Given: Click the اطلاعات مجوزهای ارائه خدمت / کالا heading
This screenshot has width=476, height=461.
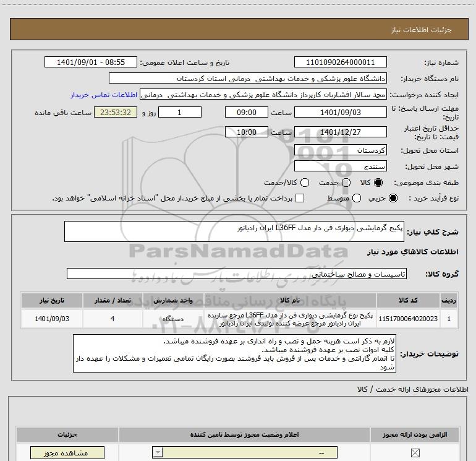Looking at the screenshot, I should click(412, 389).
